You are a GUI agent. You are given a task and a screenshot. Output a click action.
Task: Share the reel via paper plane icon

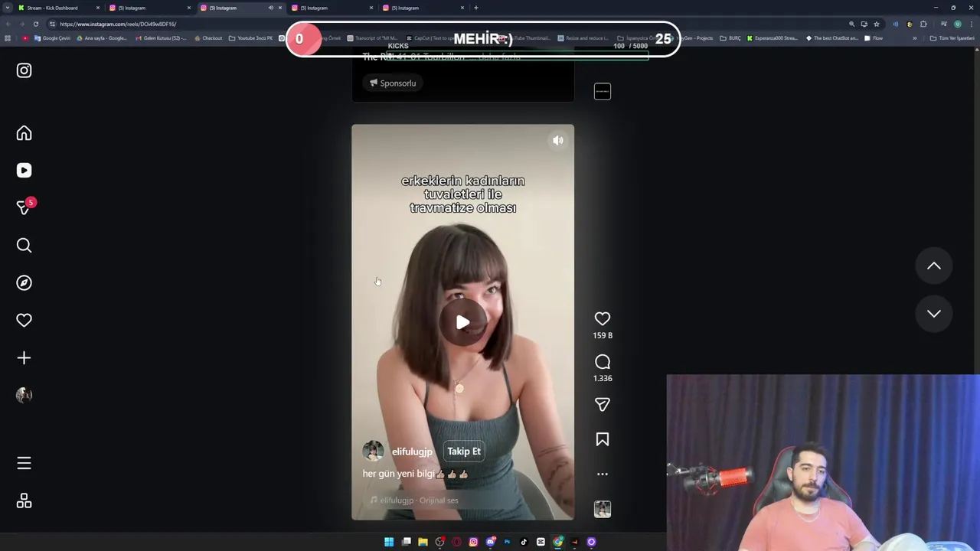point(603,404)
